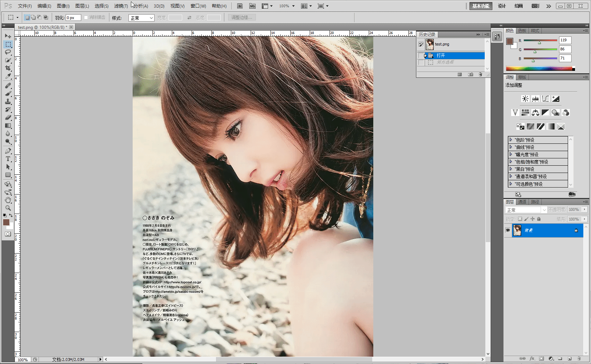Switch to the 通道 tab
The height and width of the screenshot is (364, 591).
522,202
